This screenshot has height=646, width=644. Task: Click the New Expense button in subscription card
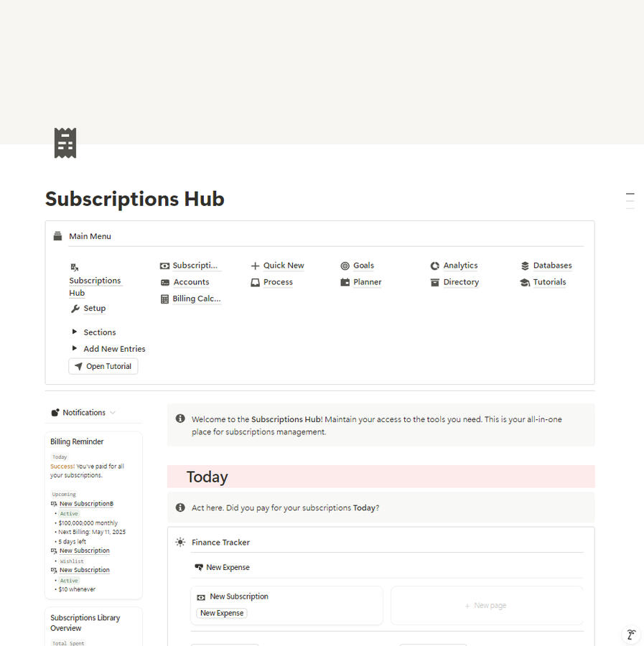pyautogui.click(x=222, y=613)
